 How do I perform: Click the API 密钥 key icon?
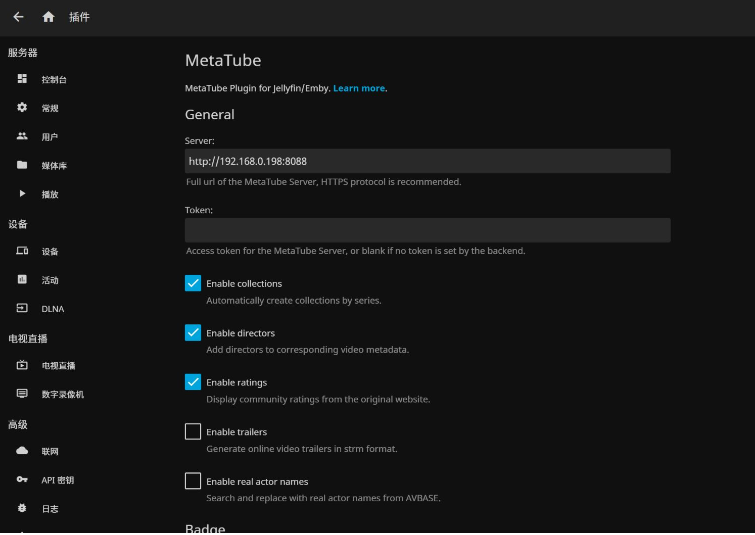tap(22, 480)
